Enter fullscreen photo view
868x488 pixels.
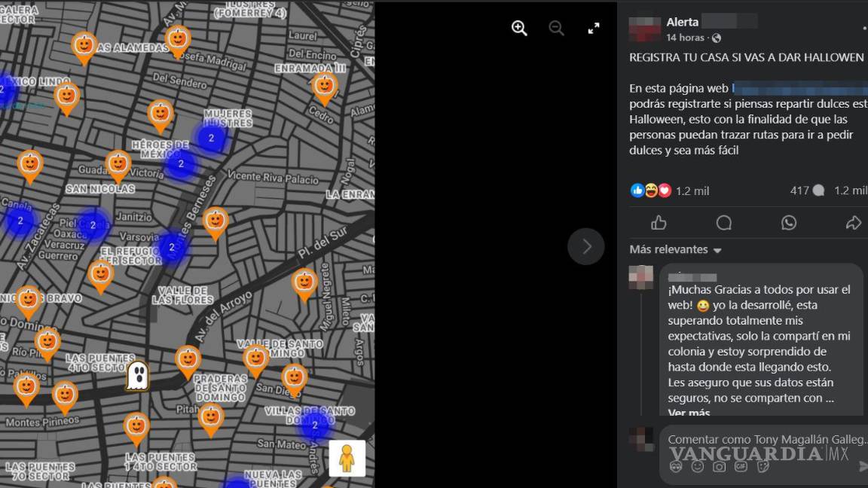click(x=594, y=29)
